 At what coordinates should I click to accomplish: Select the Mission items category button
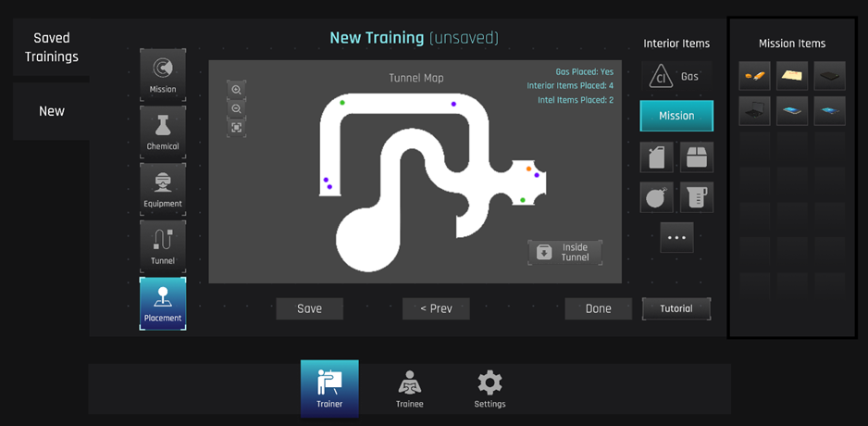point(676,116)
